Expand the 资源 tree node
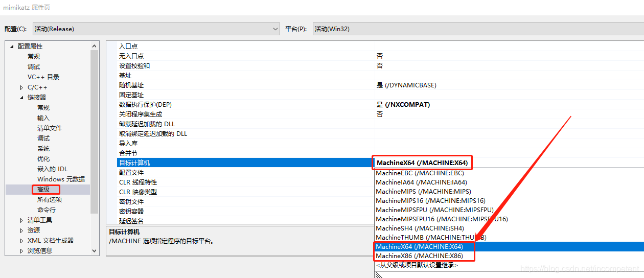 pos(21,230)
